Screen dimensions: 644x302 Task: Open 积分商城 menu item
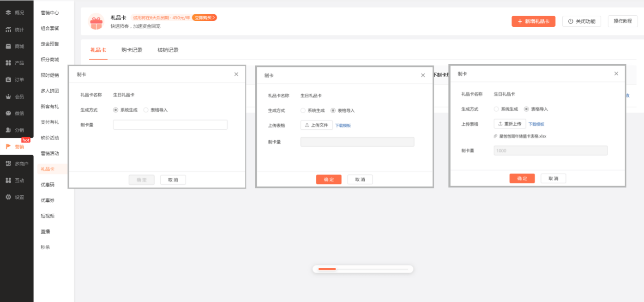(50, 60)
